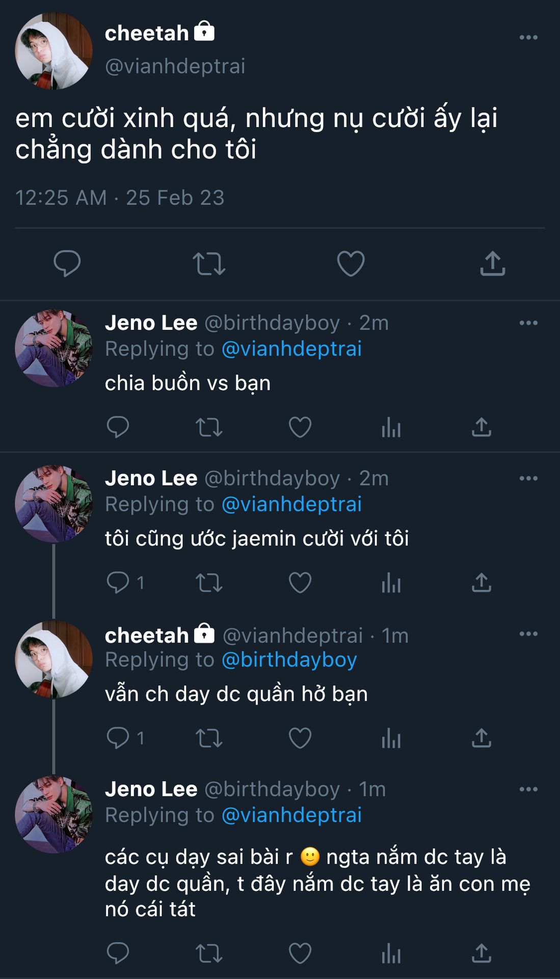Open Jeno Lee avatar on "chia buồn" reply
Screen dimensions: 560x979
pyautogui.click(x=54, y=348)
